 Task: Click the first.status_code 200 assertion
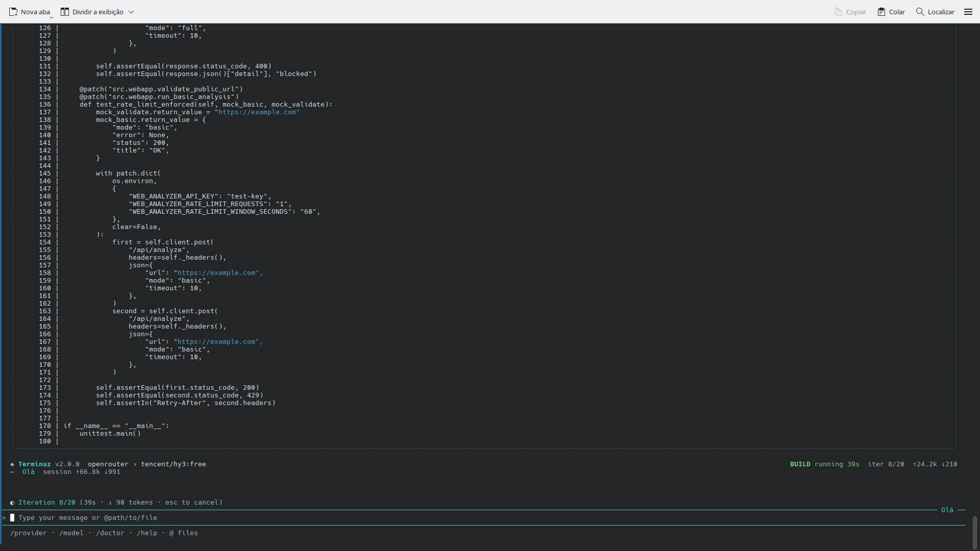pos(178,387)
